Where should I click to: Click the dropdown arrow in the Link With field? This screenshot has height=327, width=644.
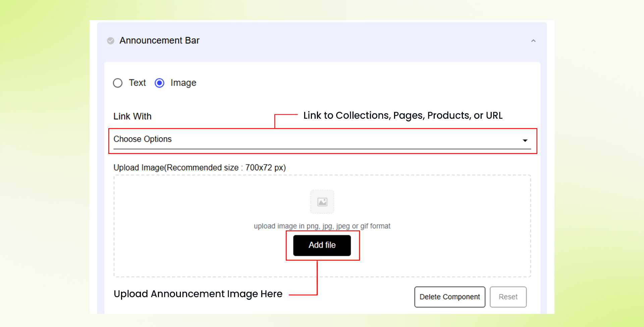coord(525,141)
